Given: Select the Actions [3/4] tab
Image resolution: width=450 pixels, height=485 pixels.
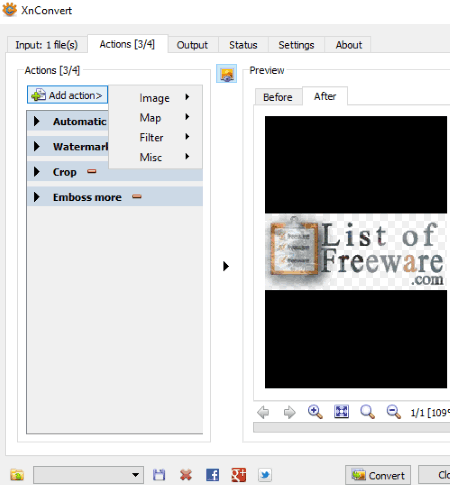Looking at the screenshot, I should [x=127, y=44].
